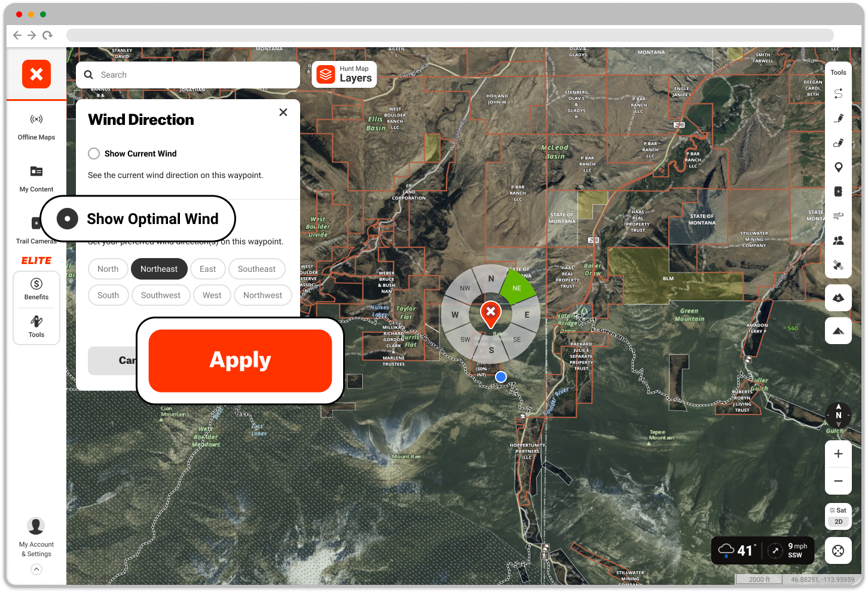Switch basemap to 2D mode
The image size is (868, 592).
838,521
